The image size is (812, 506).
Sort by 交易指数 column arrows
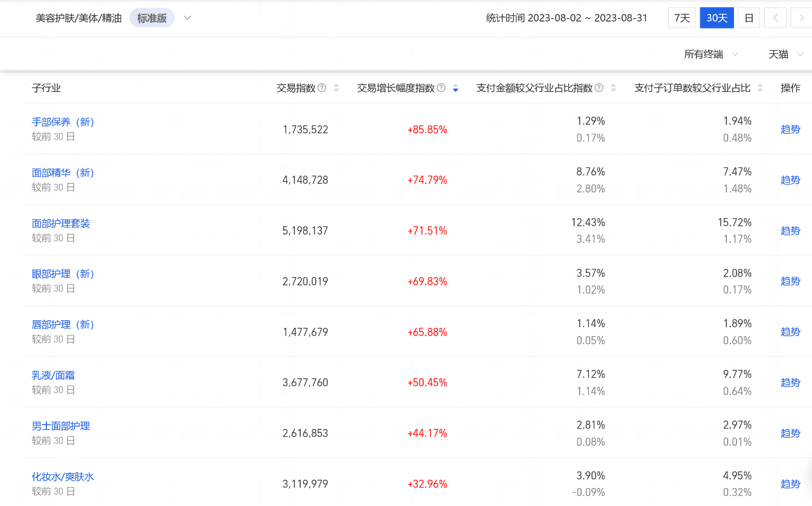coord(336,88)
